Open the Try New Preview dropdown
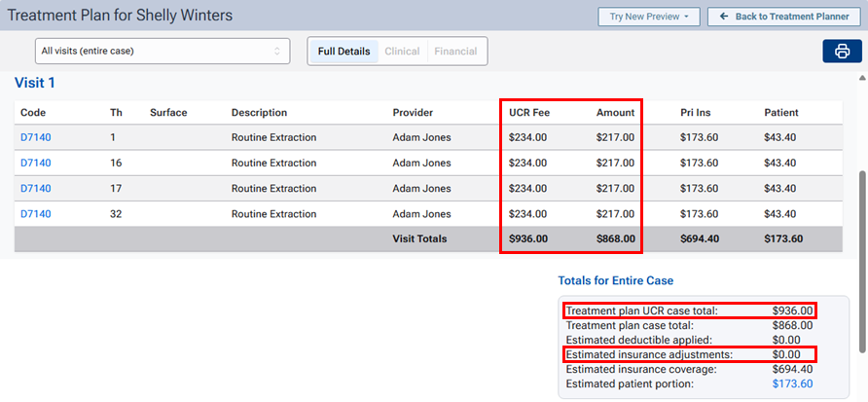The image size is (868, 402). click(x=648, y=17)
